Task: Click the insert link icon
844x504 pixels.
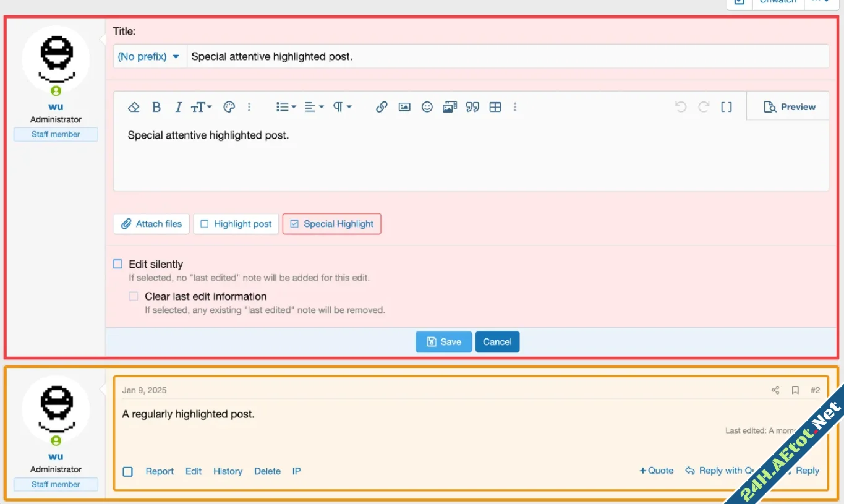Action: 382,107
